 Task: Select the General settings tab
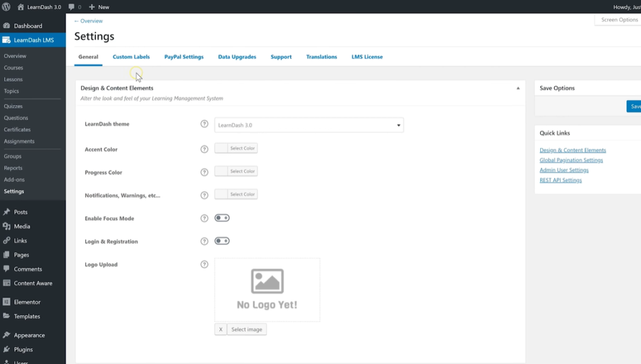tap(88, 57)
